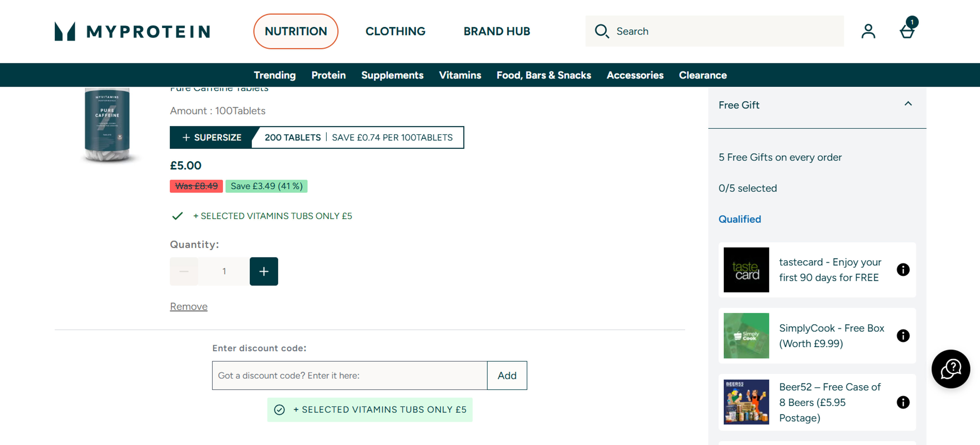Show info for SimplyCook Free Box

(903, 335)
